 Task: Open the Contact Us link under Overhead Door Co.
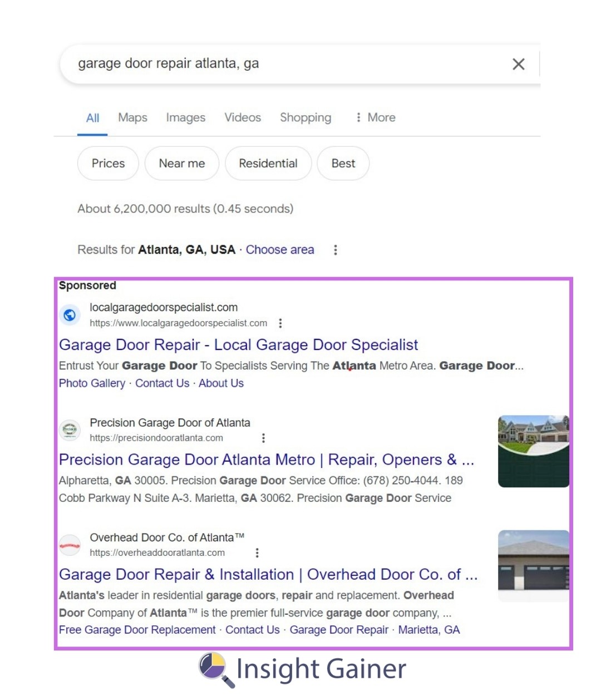click(252, 630)
